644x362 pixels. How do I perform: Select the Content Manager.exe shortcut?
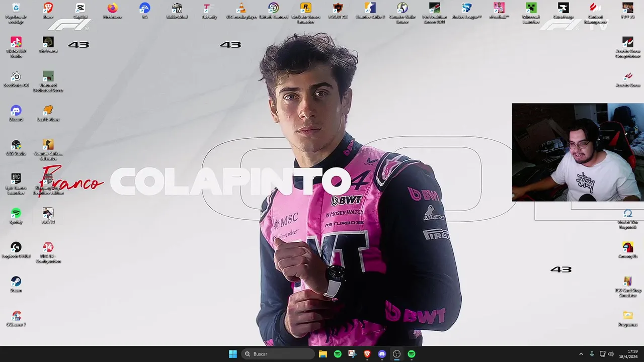click(x=595, y=13)
